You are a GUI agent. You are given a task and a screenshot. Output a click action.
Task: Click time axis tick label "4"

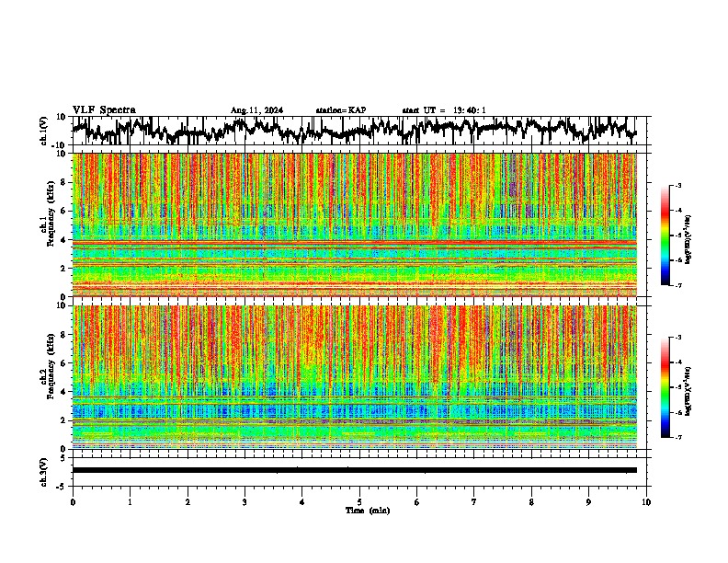coord(302,502)
